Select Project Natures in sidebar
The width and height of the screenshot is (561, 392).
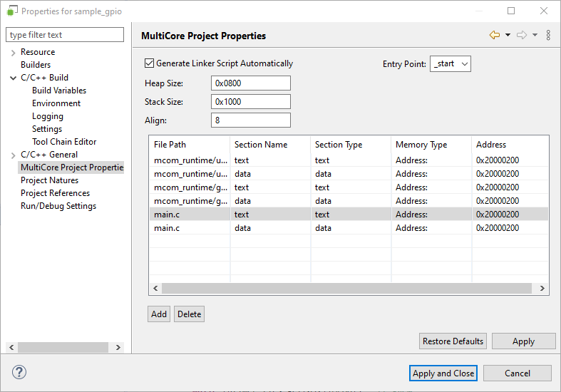click(x=49, y=180)
